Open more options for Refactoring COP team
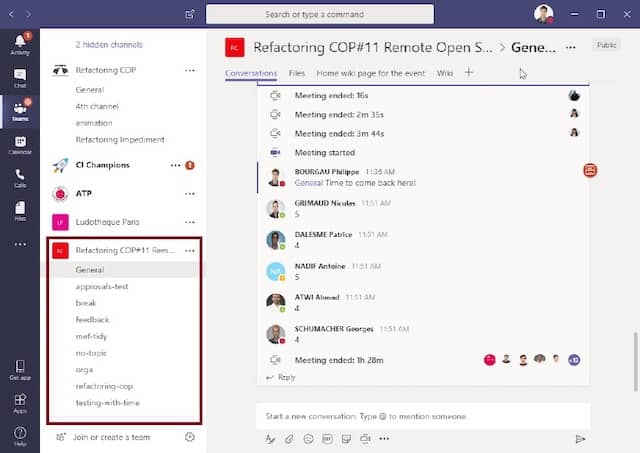 tap(190, 71)
